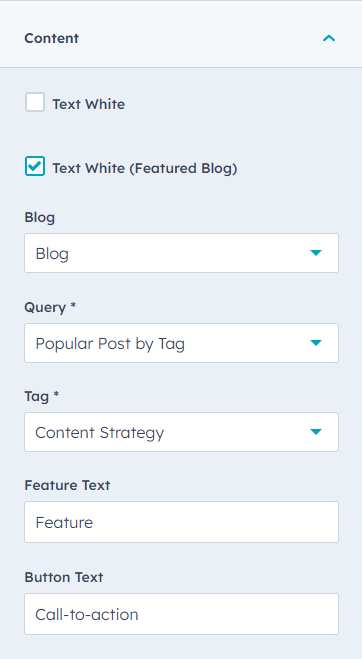Image resolution: width=362 pixels, height=659 pixels.
Task: Click the Tag field label
Action: [42, 396]
